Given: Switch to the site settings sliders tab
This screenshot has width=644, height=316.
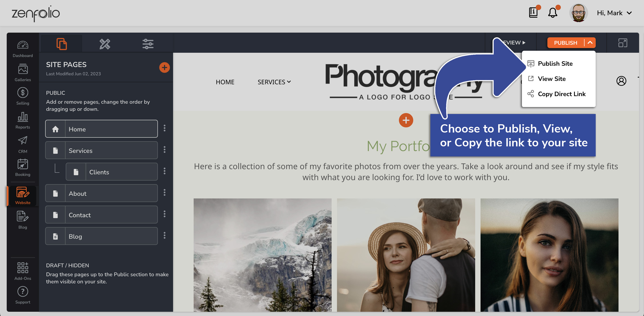Looking at the screenshot, I should (148, 44).
